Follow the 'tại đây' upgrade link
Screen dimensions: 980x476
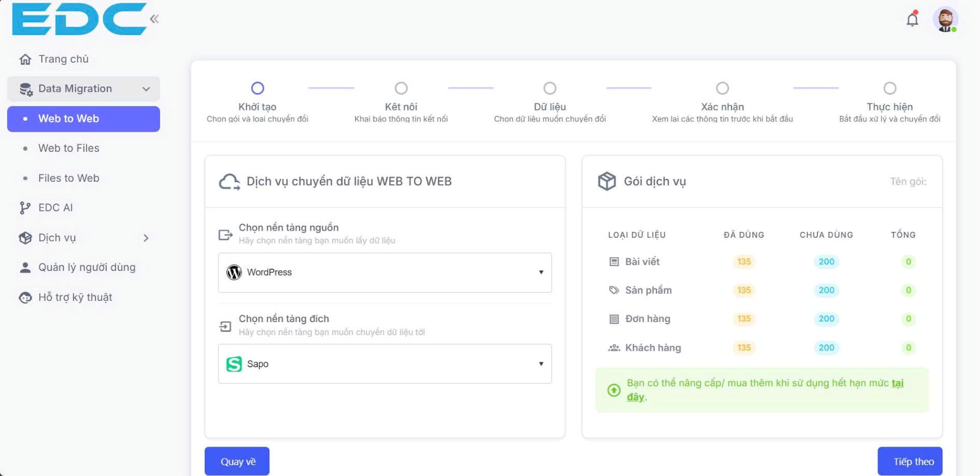[x=897, y=383]
